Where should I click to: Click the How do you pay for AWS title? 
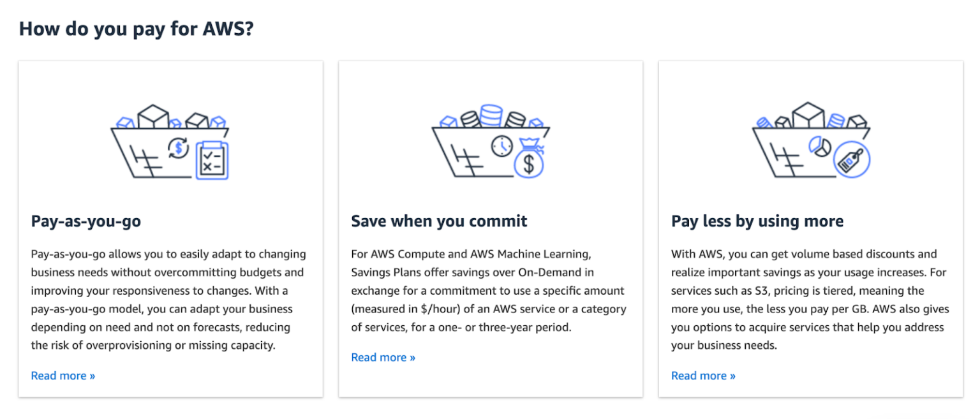click(136, 28)
